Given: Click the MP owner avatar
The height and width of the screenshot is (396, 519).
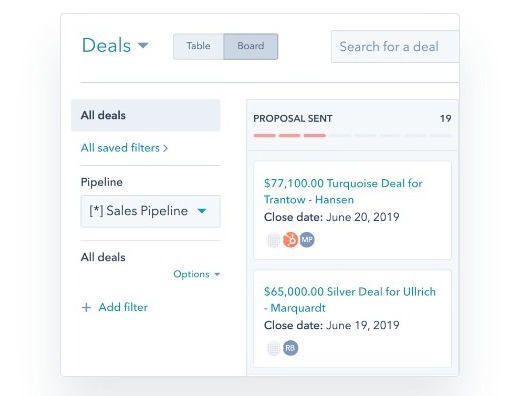Looking at the screenshot, I should 307,240.
